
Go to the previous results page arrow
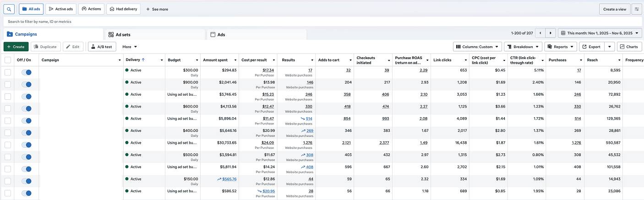coord(540,33)
